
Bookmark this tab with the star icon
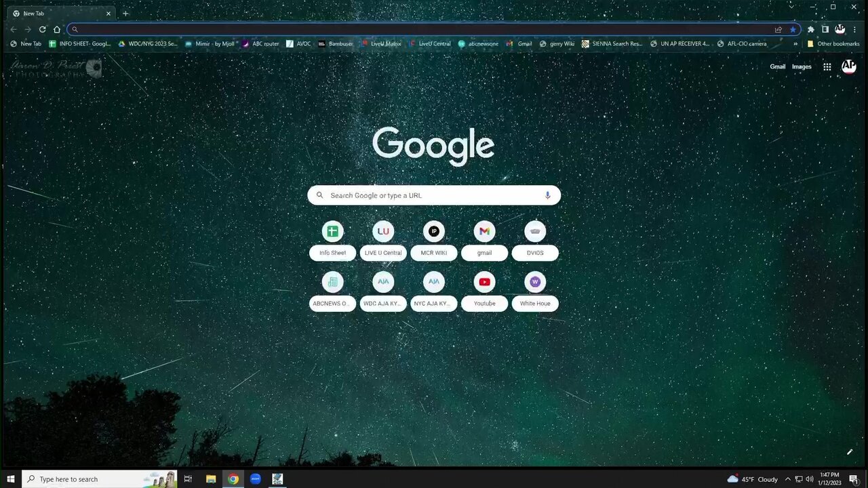[793, 29]
